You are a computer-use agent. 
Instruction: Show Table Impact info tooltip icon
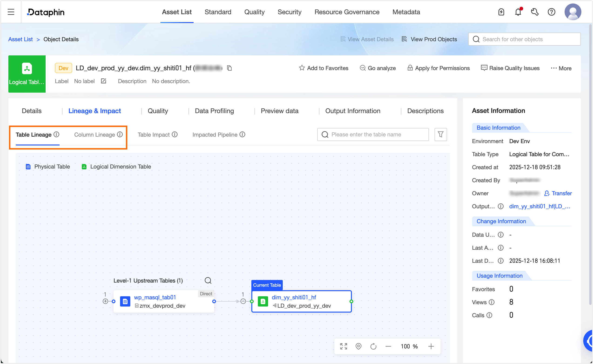pyautogui.click(x=175, y=134)
